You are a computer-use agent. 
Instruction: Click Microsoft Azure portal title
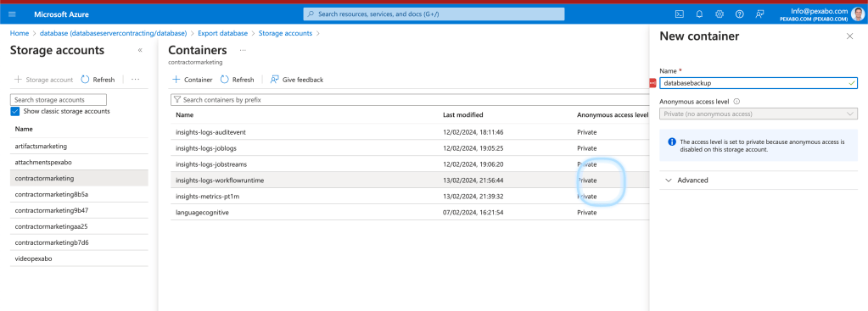pos(61,14)
